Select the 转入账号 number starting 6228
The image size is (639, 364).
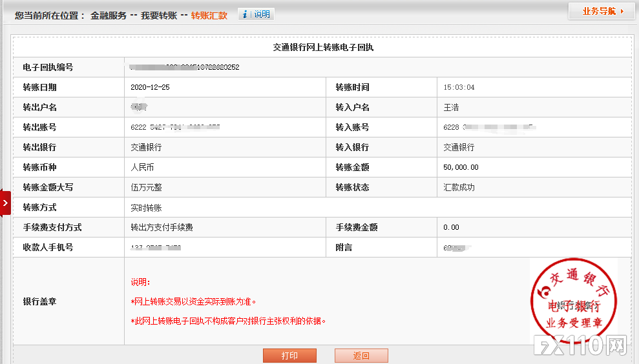coord(490,127)
